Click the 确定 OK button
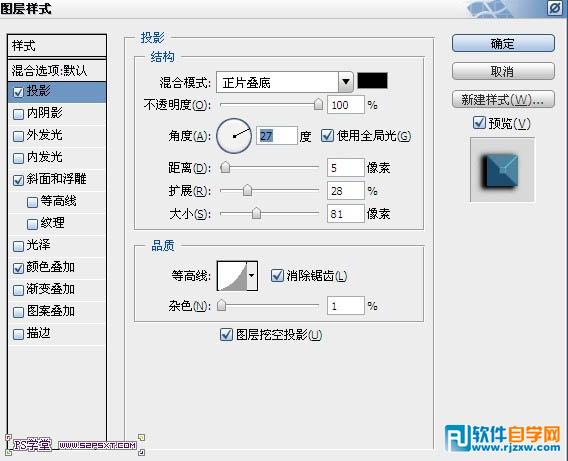 [x=503, y=43]
